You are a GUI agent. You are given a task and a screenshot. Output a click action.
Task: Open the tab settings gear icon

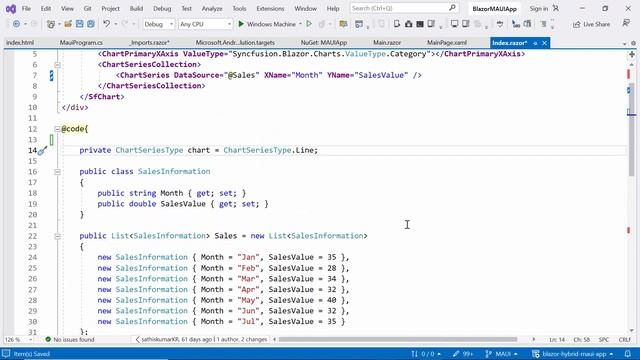[633, 43]
